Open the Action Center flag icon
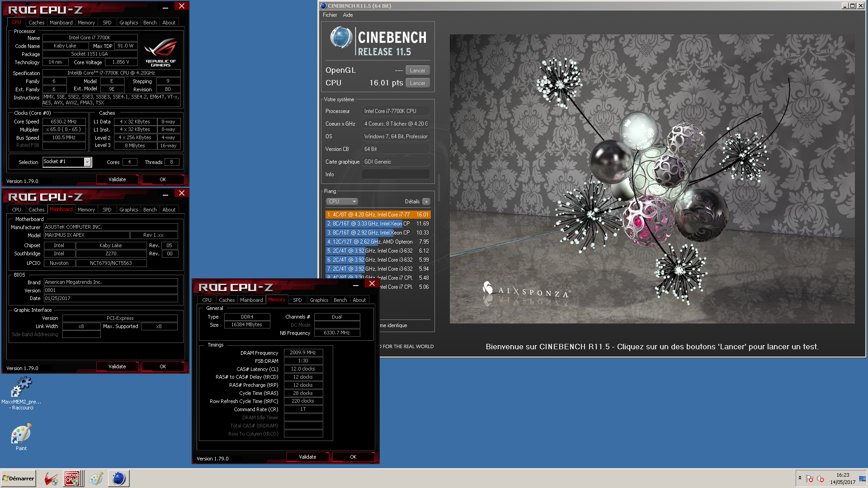 pos(810,479)
